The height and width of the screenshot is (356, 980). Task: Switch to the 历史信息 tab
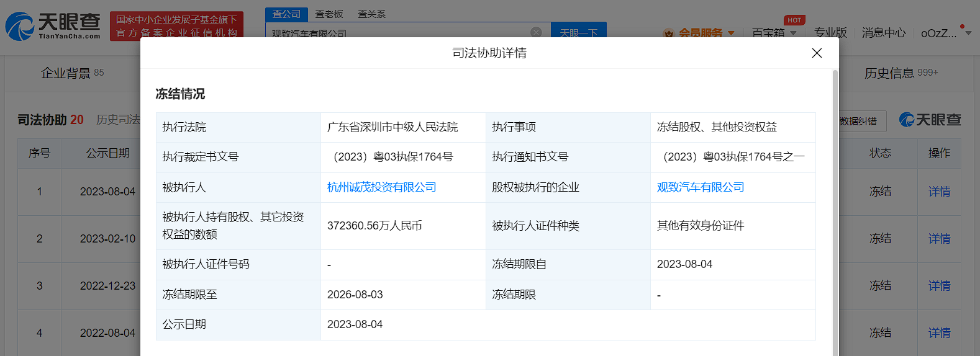901,73
